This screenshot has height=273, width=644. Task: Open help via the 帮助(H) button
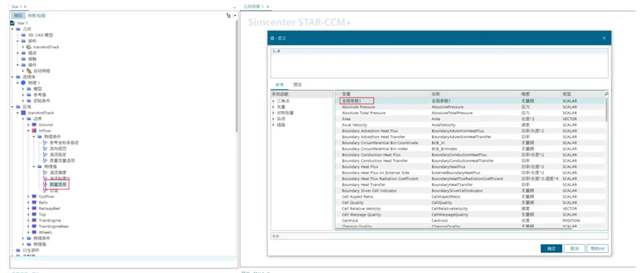pyautogui.click(x=597, y=249)
